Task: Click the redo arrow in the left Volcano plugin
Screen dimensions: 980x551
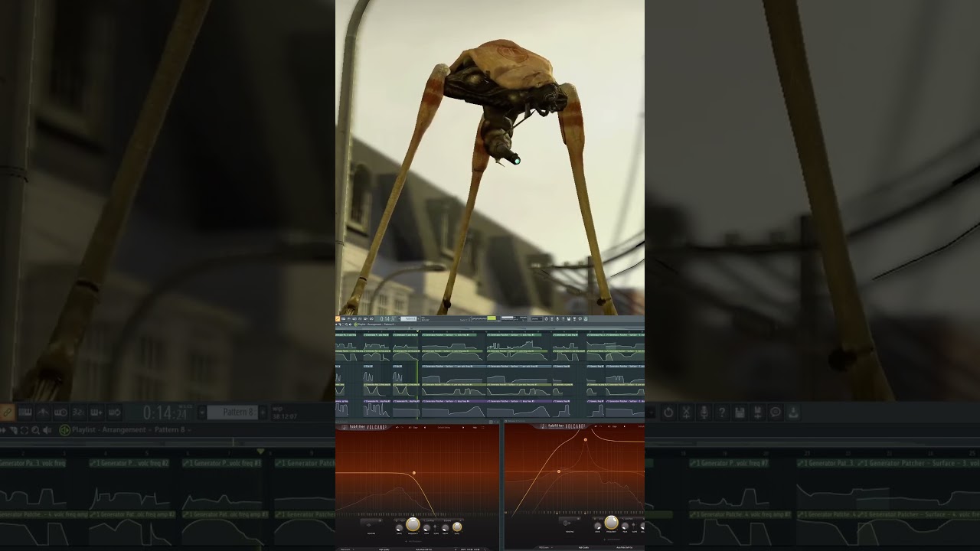Action: click(x=402, y=427)
